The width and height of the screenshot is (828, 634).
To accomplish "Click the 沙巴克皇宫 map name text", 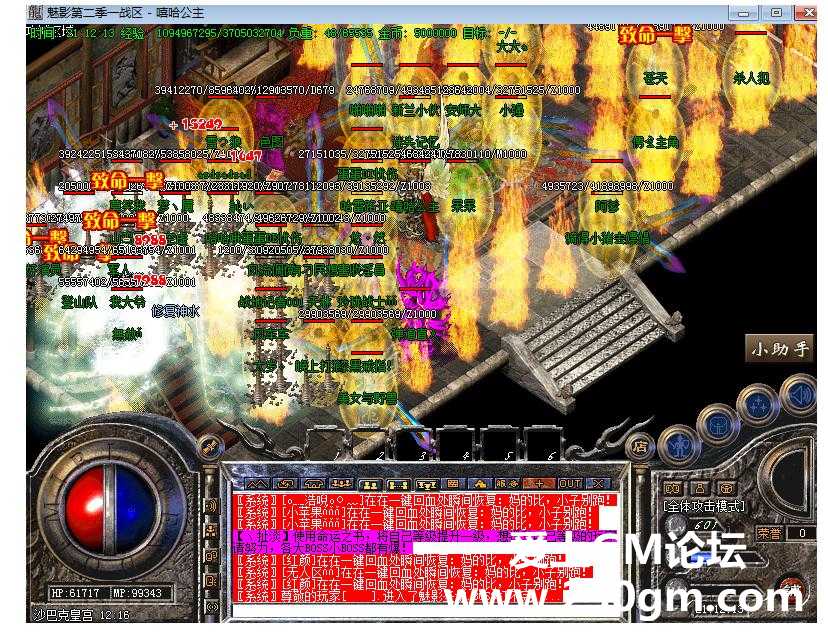I will (x=63, y=615).
